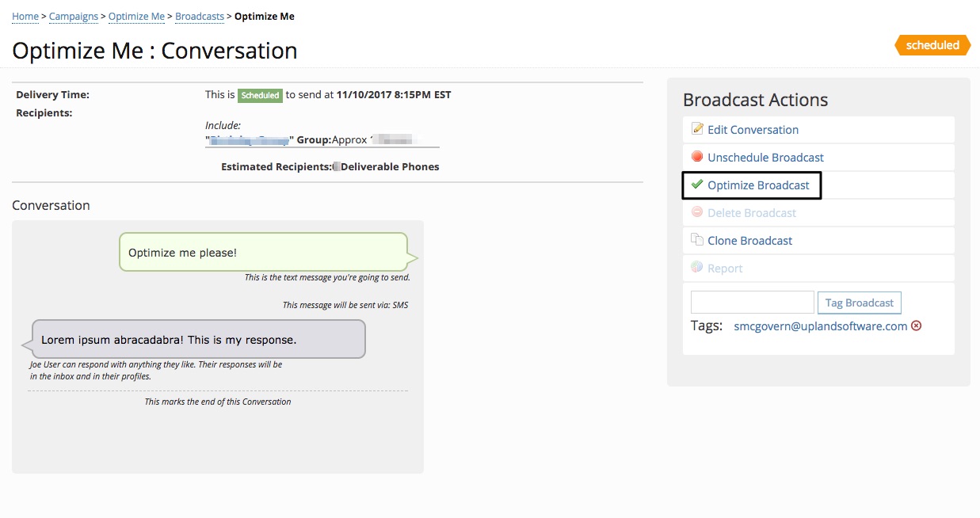The image size is (980, 518).
Task: Select the Delete Broadcast action
Action: pyautogui.click(x=752, y=213)
